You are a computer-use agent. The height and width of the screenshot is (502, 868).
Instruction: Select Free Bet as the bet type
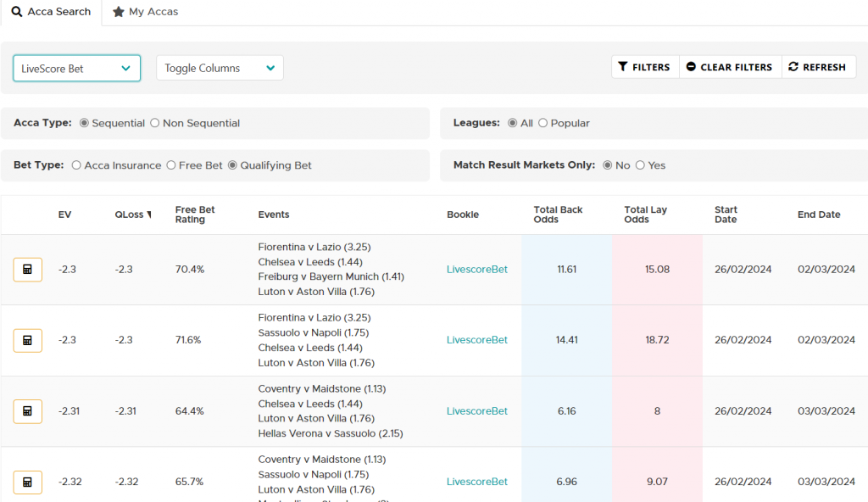[170, 165]
